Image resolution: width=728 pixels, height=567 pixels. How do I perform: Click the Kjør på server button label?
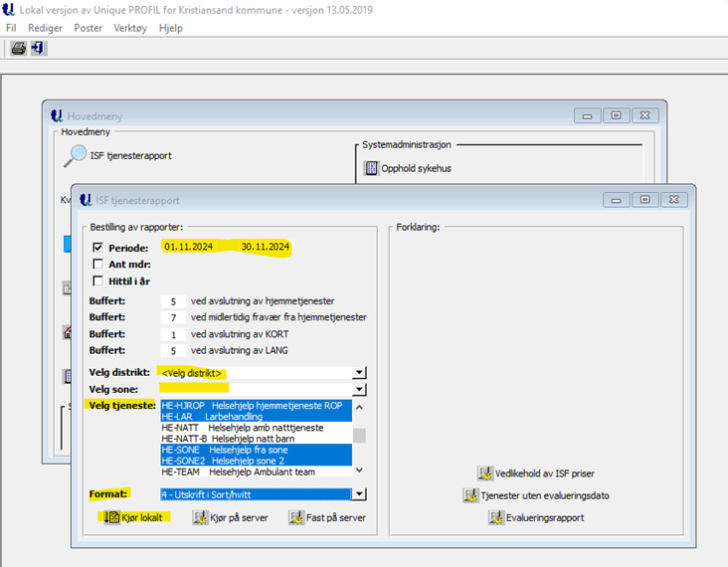pos(239,518)
